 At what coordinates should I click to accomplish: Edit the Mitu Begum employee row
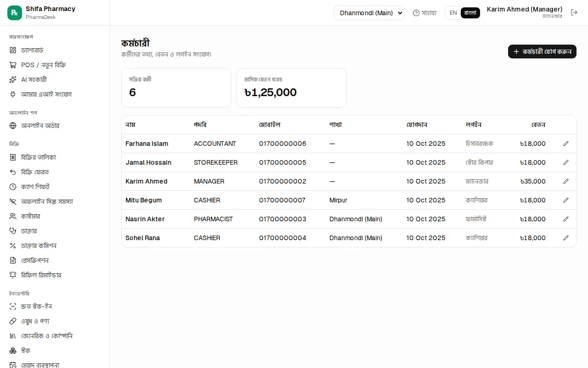(566, 200)
